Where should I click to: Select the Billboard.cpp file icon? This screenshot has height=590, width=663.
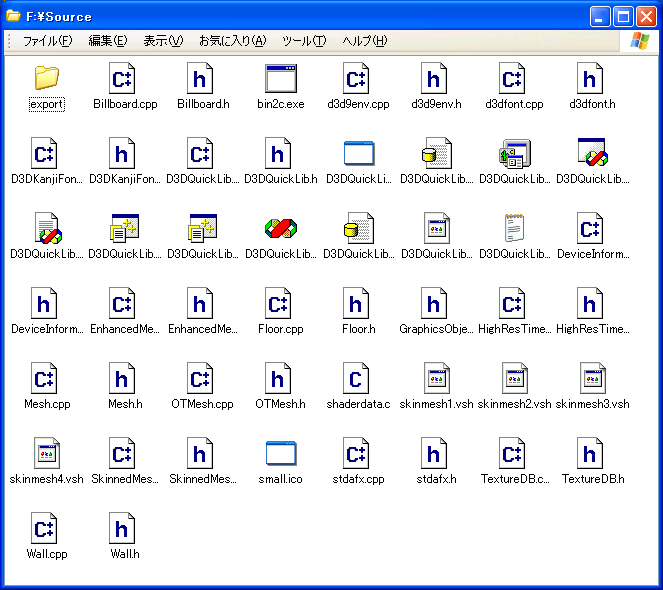[124, 78]
